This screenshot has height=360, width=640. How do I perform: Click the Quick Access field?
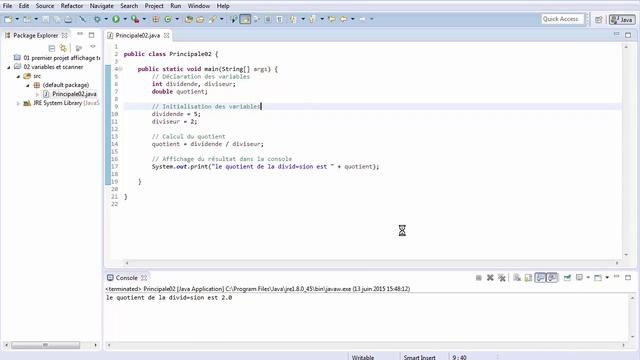click(562, 19)
